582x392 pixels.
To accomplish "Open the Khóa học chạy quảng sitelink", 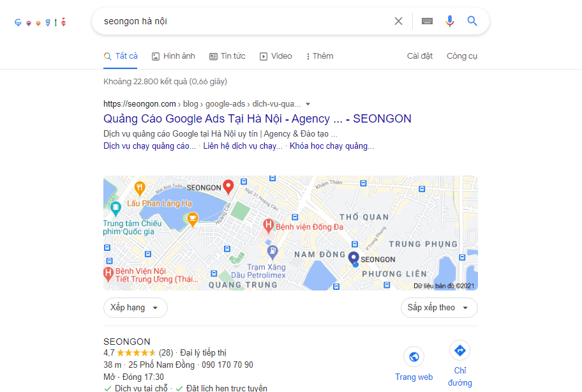I will 331,146.
